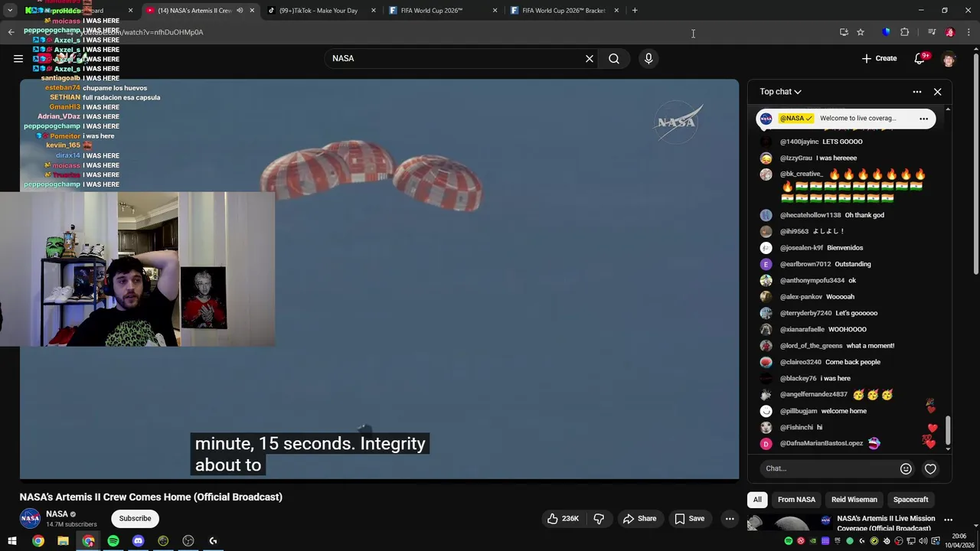Close the FIFA World Cup 2026 Bracket tab
This screenshot has width=980, height=551.
point(616,11)
